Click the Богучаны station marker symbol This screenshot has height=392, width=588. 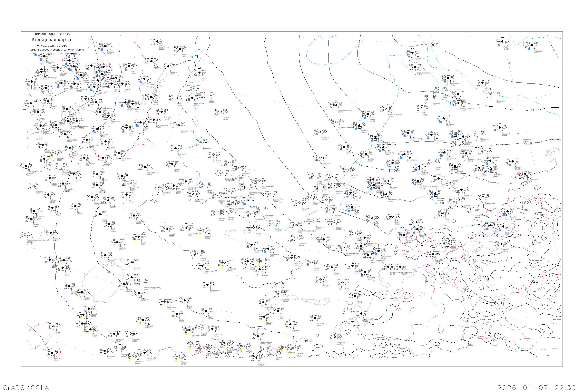coord(500,128)
